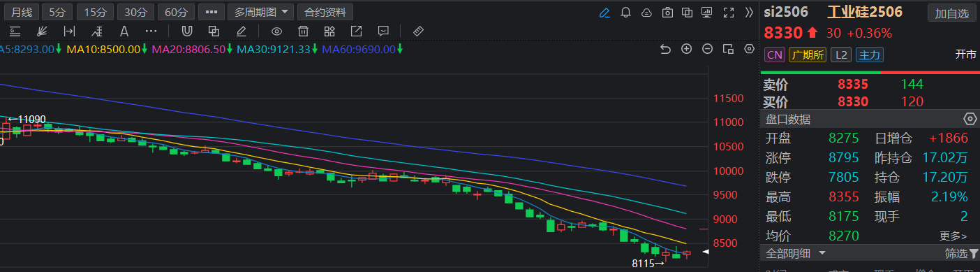980x272 pixels.
Task: Switch to the 月线 period tab
Action: [22, 12]
